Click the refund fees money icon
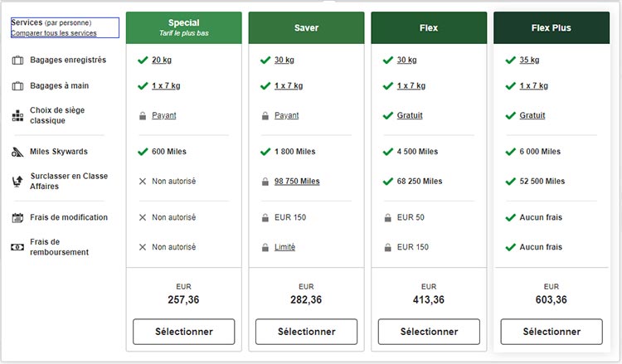This screenshot has height=364, width=622. tap(18, 247)
